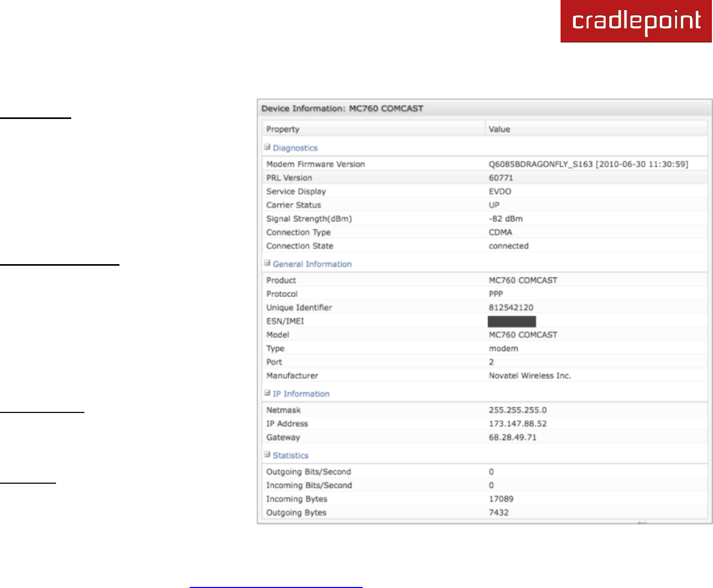Select the PRL Version label

coord(289,178)
